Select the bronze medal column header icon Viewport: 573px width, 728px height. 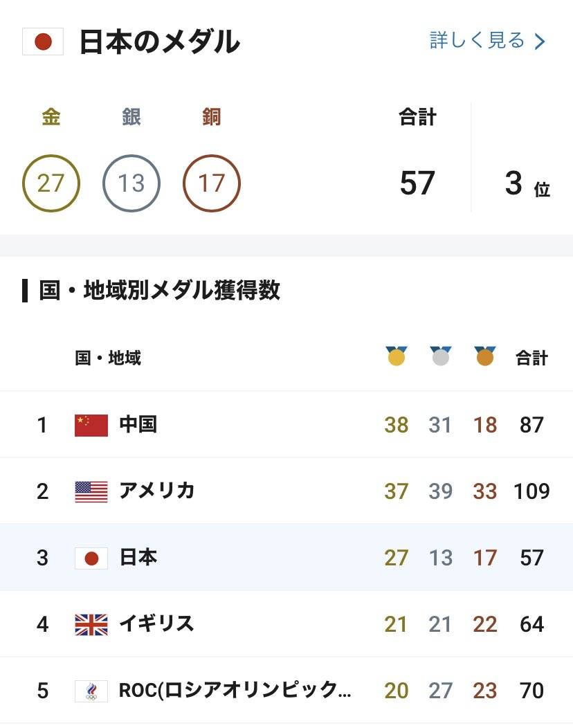[x=485, y=356]
